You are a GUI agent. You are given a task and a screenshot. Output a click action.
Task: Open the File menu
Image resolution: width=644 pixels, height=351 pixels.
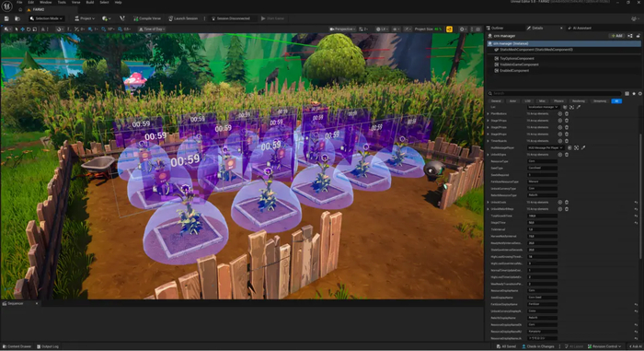point(19,3)
